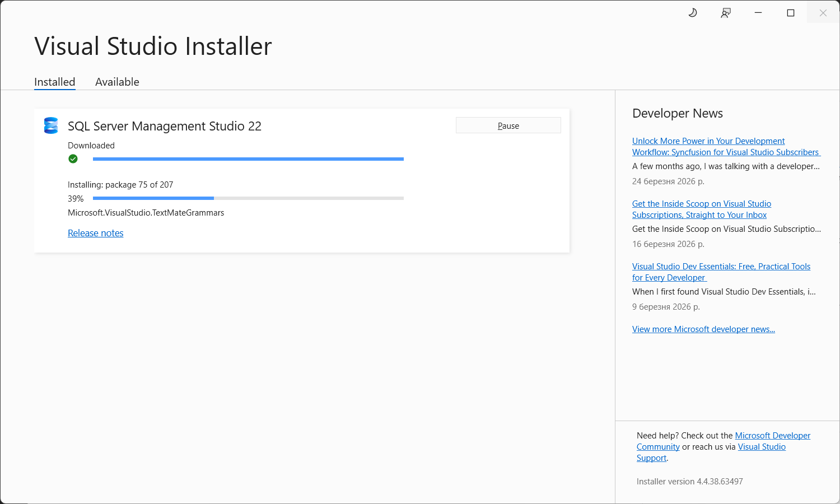840x504 pixels.
Task: Visit the Microsoft Developer Community link
Action: (x=772, y=436)
